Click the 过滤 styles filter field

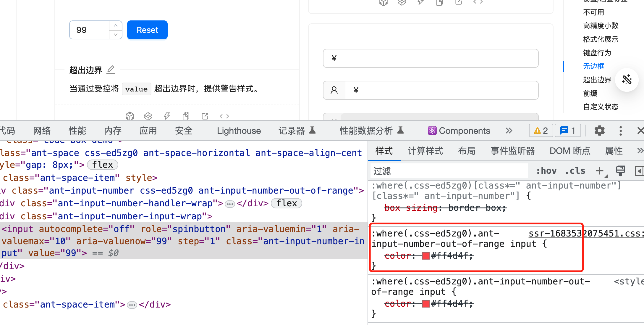(x=429, y=171)
